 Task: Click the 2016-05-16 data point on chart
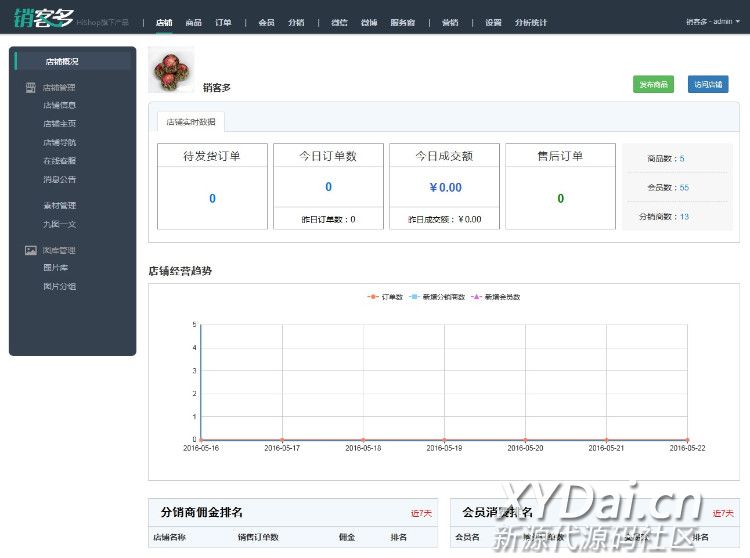pos(201,439)
